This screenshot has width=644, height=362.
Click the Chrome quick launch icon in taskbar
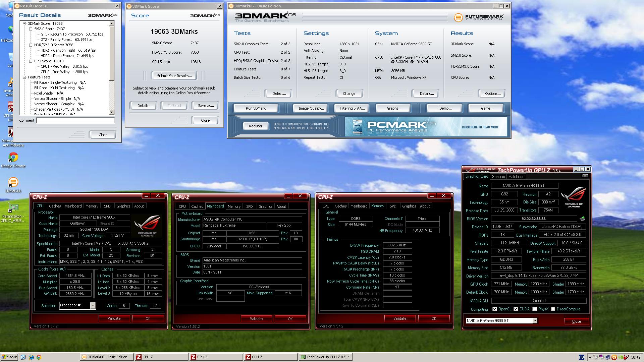39,357
